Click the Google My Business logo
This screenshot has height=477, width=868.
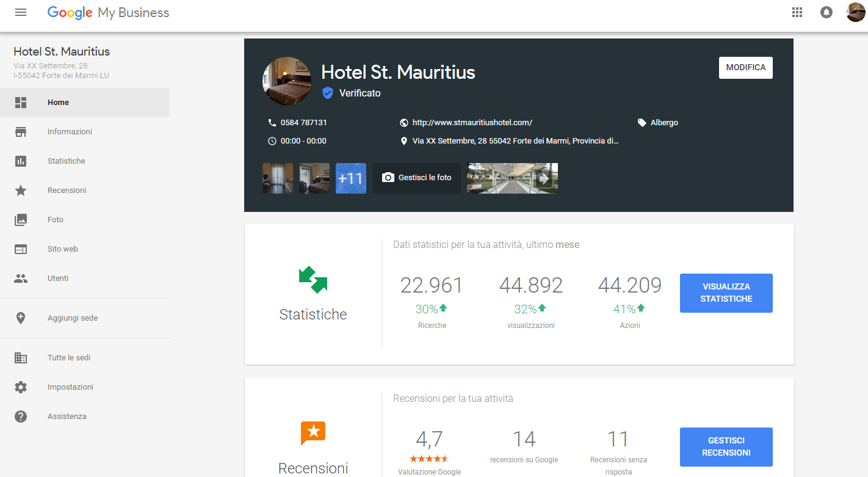click(109, 13)
